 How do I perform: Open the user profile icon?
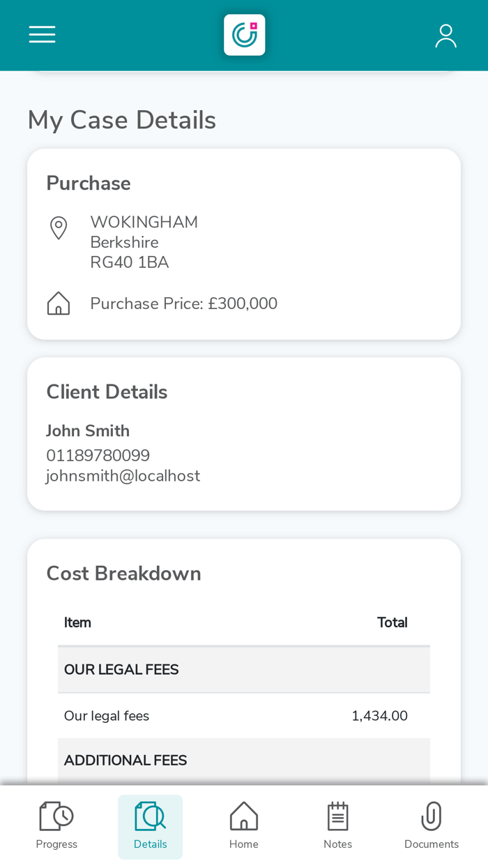(x=445, y=36)
